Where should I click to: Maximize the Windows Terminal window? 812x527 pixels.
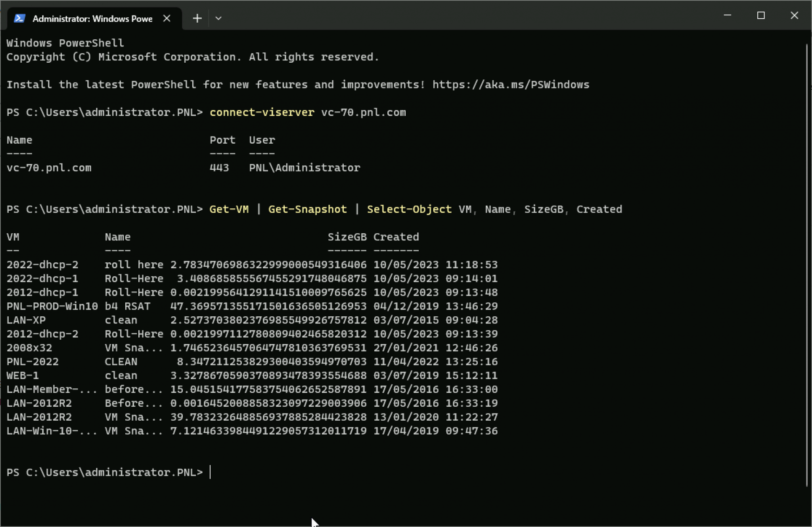pos(760,15)
